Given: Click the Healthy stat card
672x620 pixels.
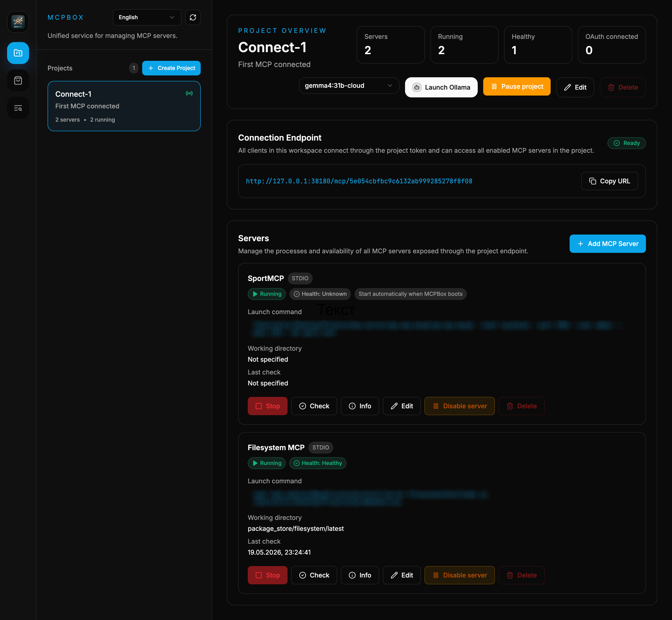Looking at the screenshot, I should point(538,45).
